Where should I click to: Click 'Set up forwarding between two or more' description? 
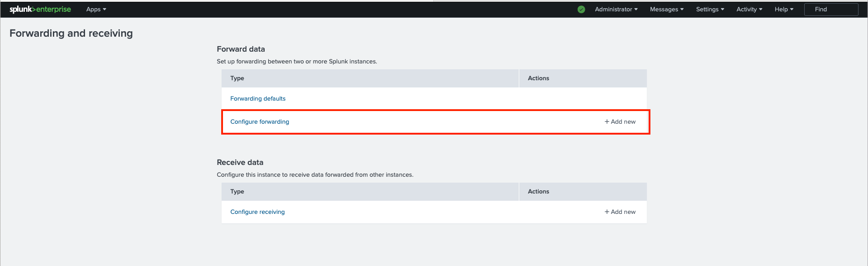(297, 61)
